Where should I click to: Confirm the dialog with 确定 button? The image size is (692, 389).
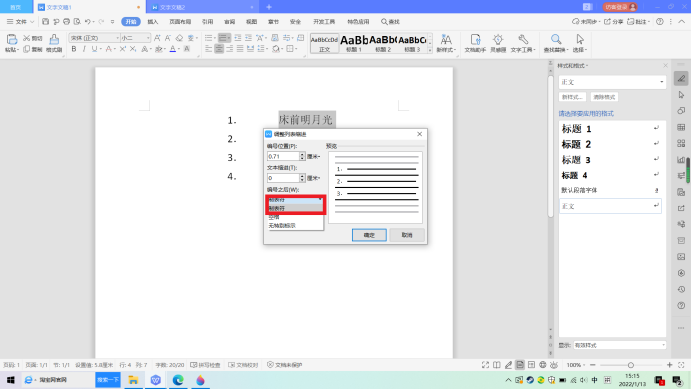pyautogui.click(x=369, y=235)
